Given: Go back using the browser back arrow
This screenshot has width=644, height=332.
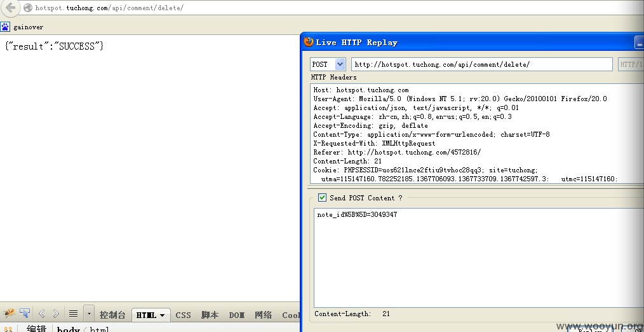Looking at the screenshot, I should pyautogui.click(x=11, y=8).
